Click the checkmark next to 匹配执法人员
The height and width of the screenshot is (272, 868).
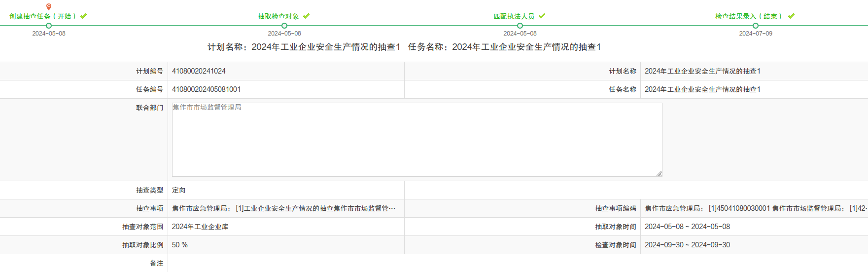(x=542, y=16)
